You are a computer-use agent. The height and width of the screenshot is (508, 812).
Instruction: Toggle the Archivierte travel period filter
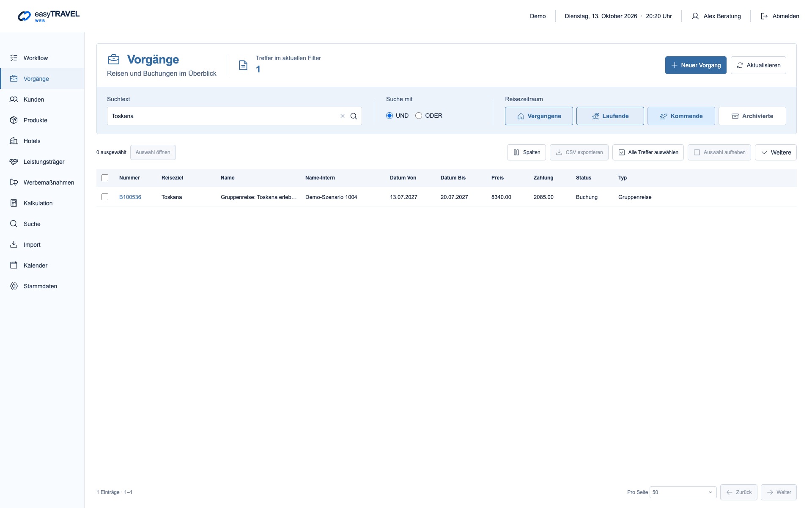752,116
